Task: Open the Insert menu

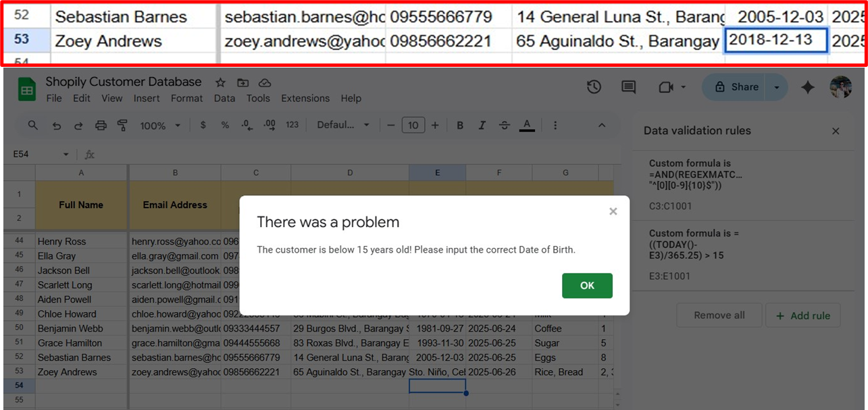Action: click(x=147, y=98)
